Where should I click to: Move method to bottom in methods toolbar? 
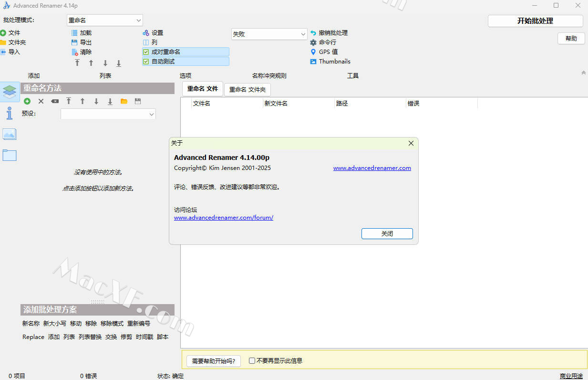pyautogui.click(x=110, y=101)
